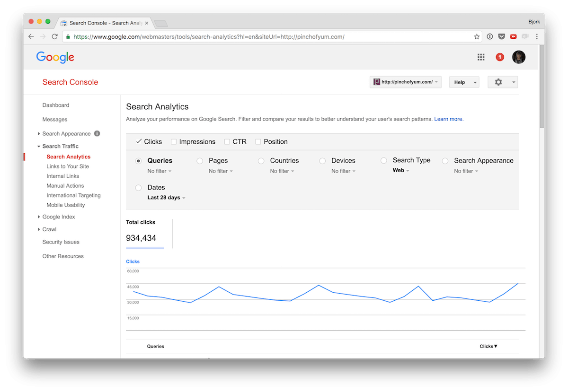Screen dimensions: 568x392
Task: Expand the Google Index sidebar section
Action: tap(58, 217)
